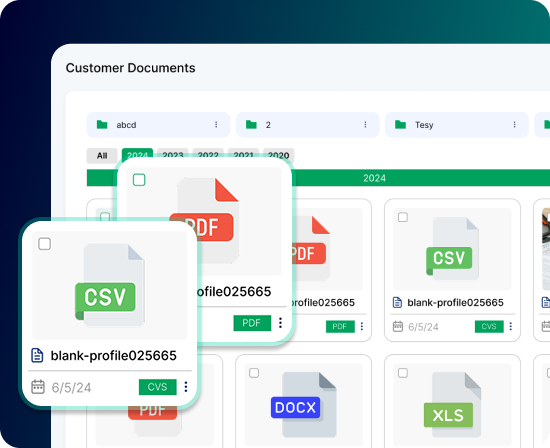Open options menu for abcd folder
The width and height of the screenshot is (550, 448).
click(x=216, y=125)
